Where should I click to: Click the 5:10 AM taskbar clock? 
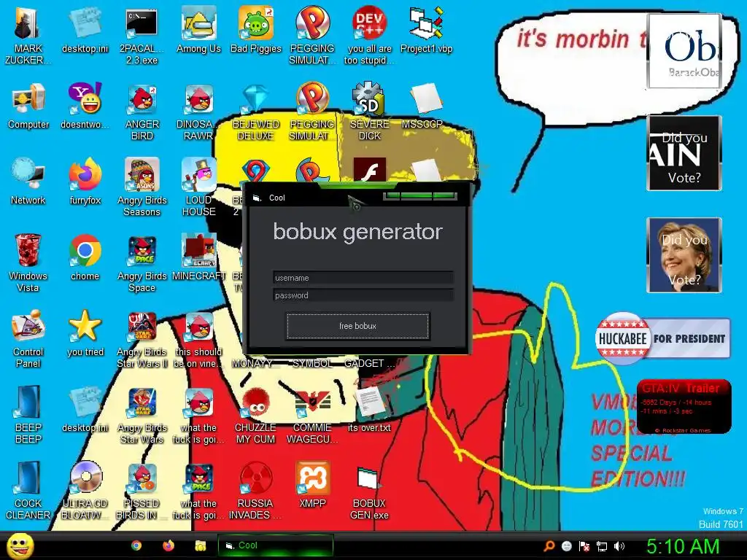(x=683, y=546)
